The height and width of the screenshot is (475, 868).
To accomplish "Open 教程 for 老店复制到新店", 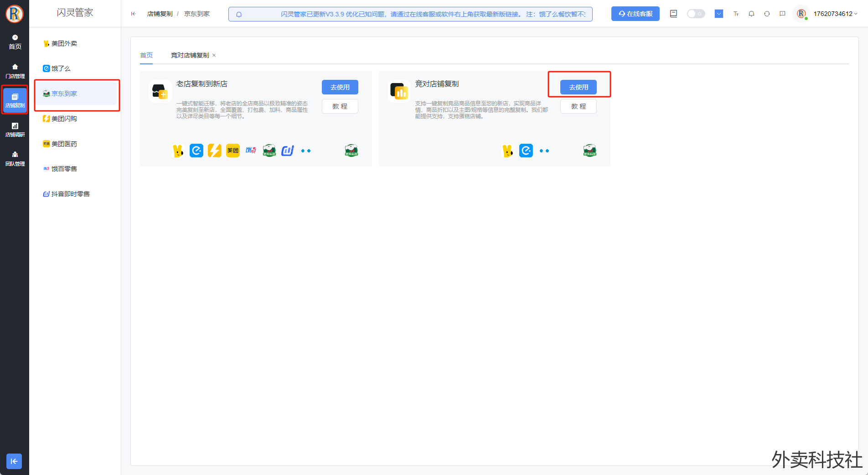I will click(x=340, y=106).
